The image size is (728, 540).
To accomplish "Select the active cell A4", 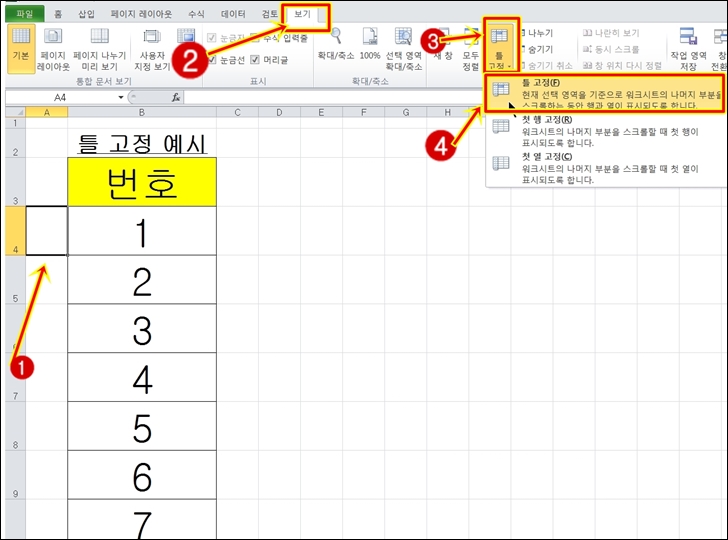I will [x=46, y=231].
